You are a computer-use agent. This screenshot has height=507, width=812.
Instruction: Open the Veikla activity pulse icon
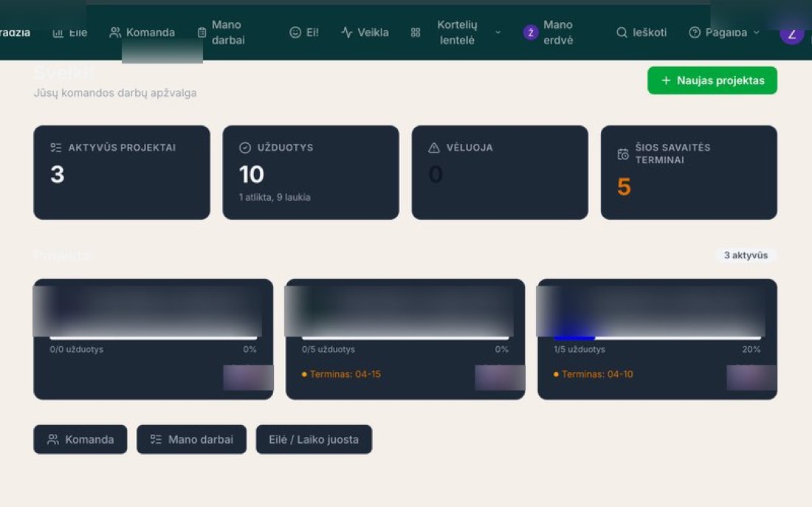[346, 32]
